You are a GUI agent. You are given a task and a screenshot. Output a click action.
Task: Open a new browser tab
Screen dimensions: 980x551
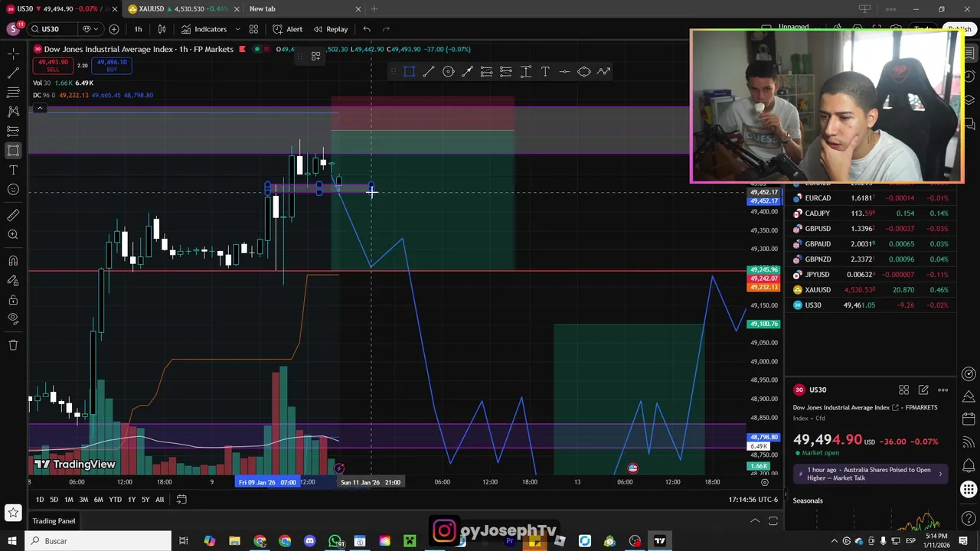[x=374, y=8]
